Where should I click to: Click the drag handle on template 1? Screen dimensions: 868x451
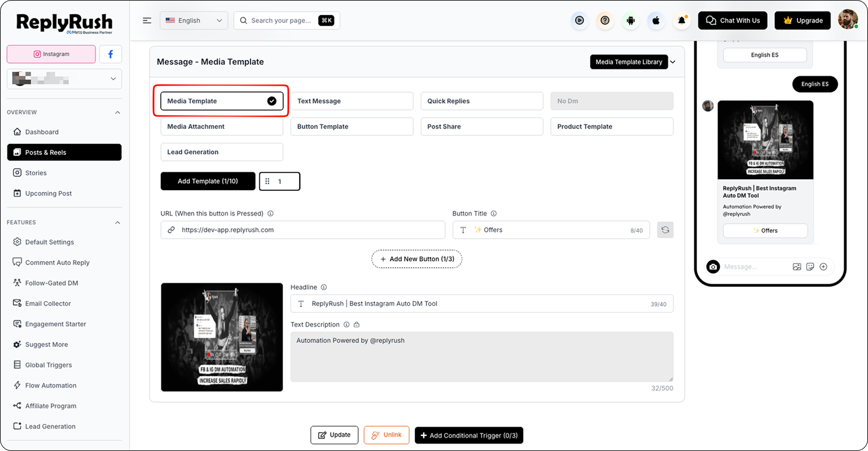pos(267,181)
